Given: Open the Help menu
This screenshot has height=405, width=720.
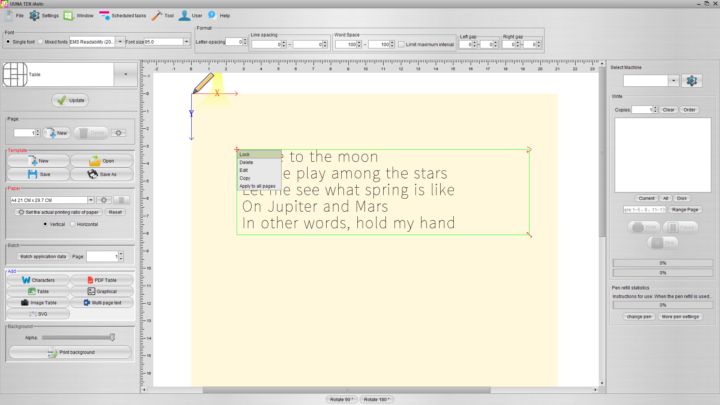Looking at the screenshot, I should (219, 16).
